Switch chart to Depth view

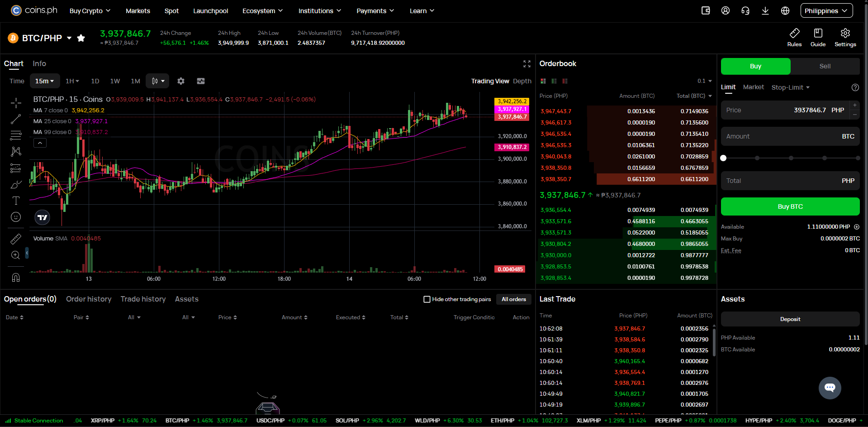(x=522, y=81)
